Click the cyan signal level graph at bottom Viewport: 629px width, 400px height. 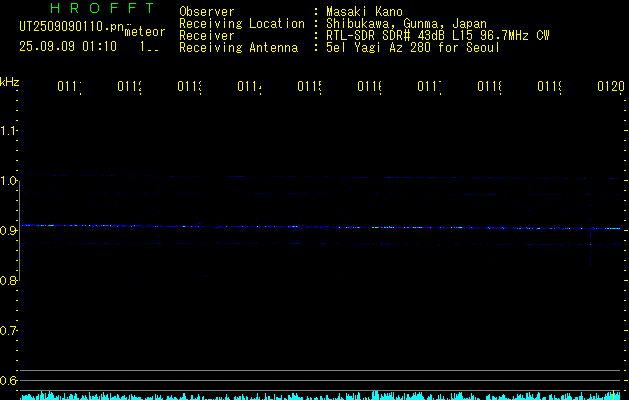click(x=321, y=396)
